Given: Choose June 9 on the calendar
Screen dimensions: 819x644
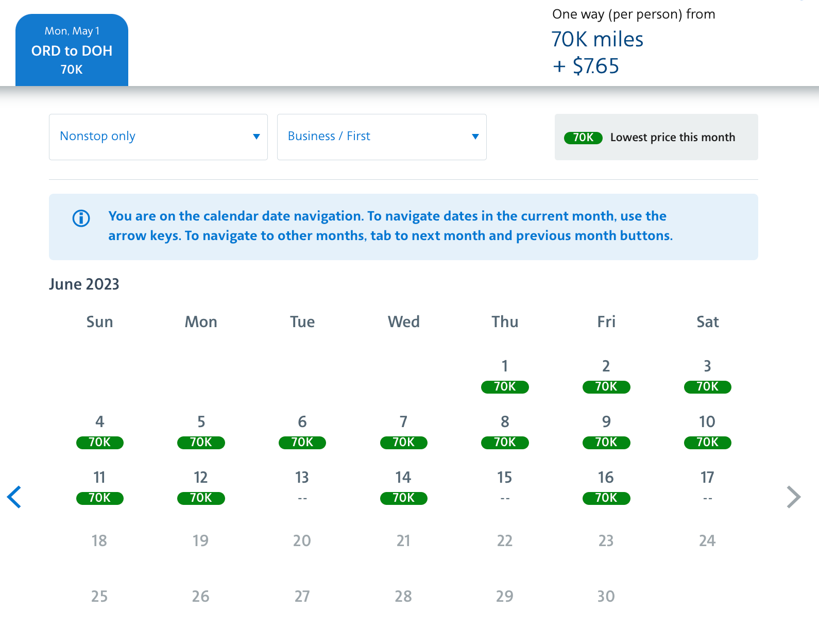Looking at the screenshot, I should (x=606, y=432).
